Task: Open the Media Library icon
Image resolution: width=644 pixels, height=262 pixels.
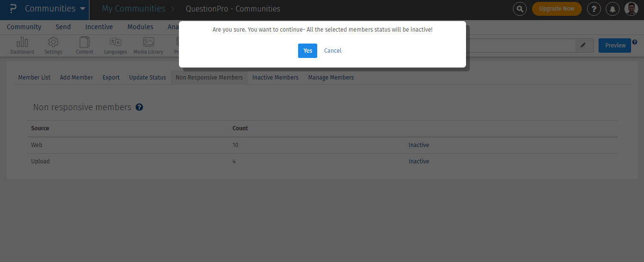Action: pos(148,45)
